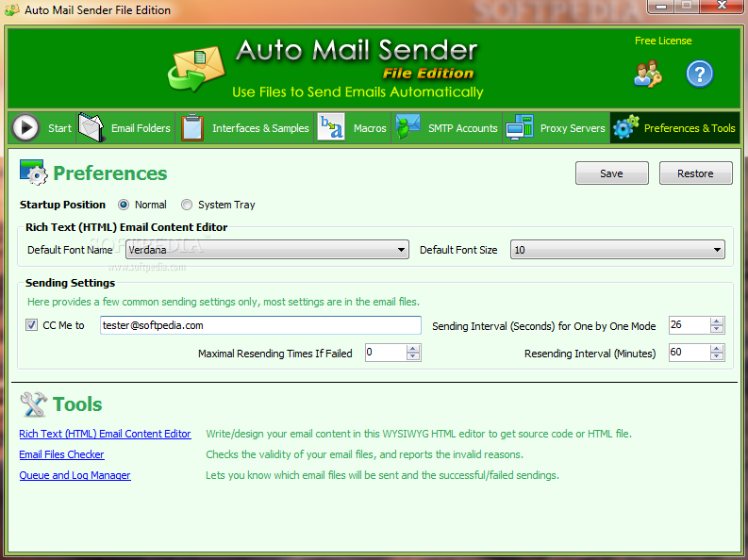Click the Free License text
Viewport: 748px width, 560px height.
click(663, 41)
